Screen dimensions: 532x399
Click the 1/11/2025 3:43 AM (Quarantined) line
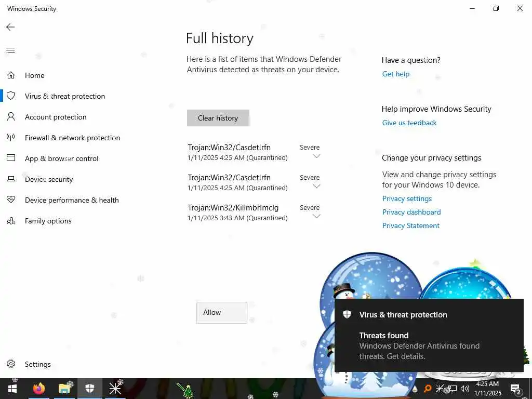pyautogui.click(x=237, y=218)
